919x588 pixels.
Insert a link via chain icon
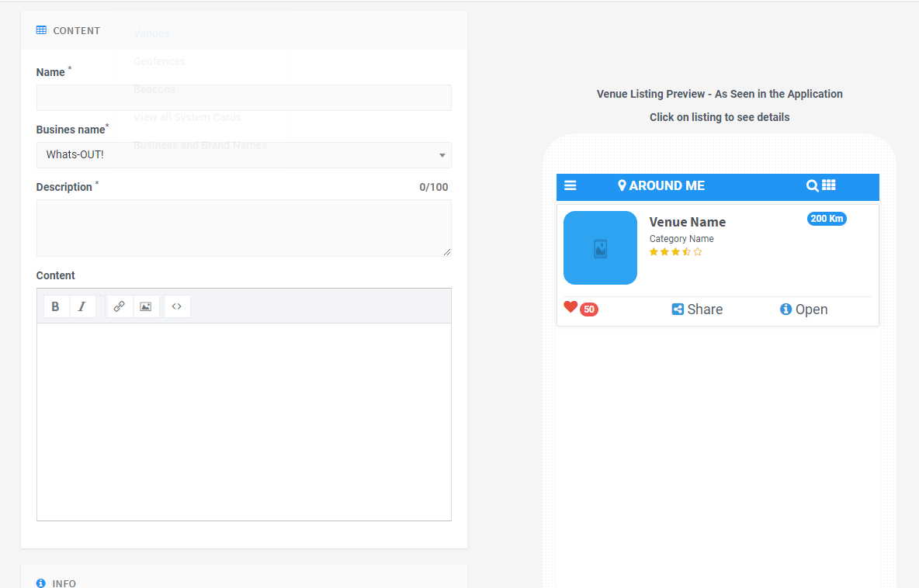[119, 306]
